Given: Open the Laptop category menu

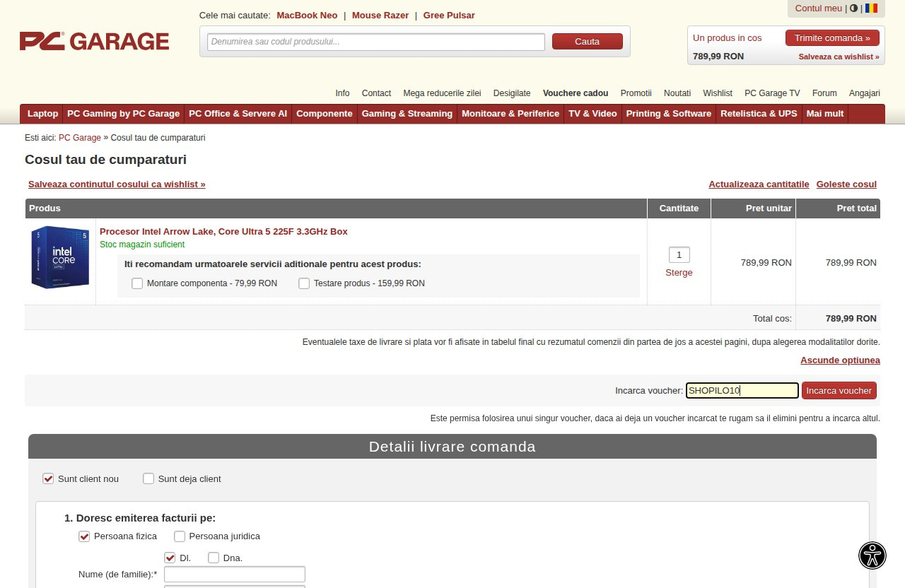Looking at the screenshot, I should [42, 114].
